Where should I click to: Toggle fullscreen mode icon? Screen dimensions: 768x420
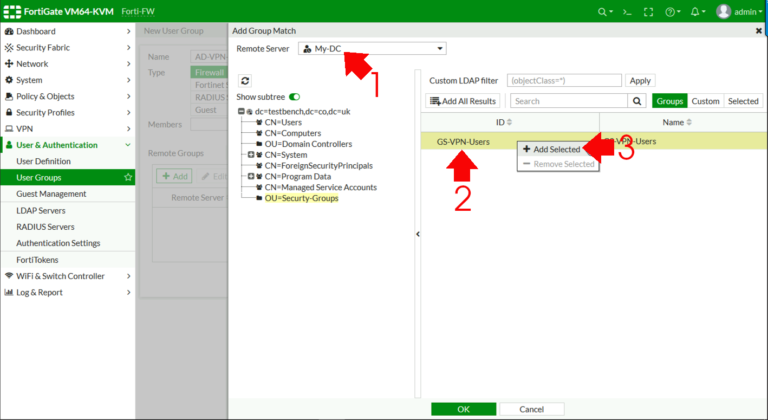point(648,12)
